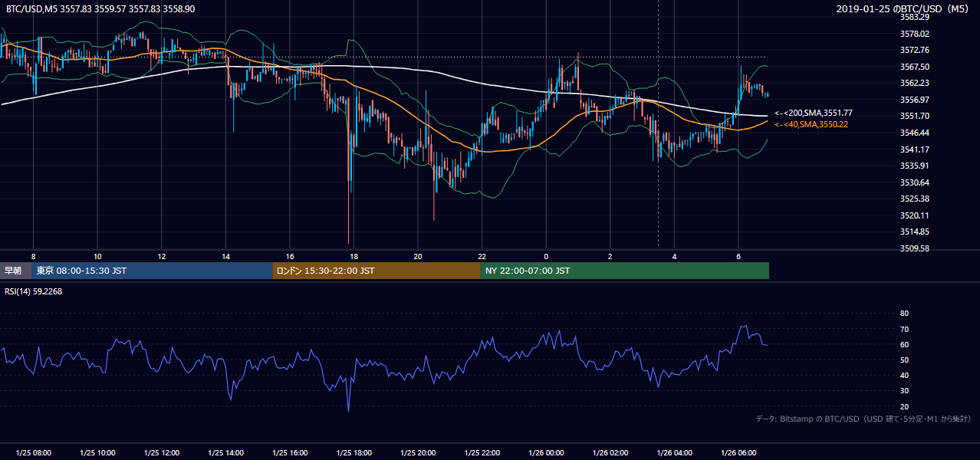
Task: Click the RSI 50 level label
Action: pyautogui.click(x=904, y=360)
